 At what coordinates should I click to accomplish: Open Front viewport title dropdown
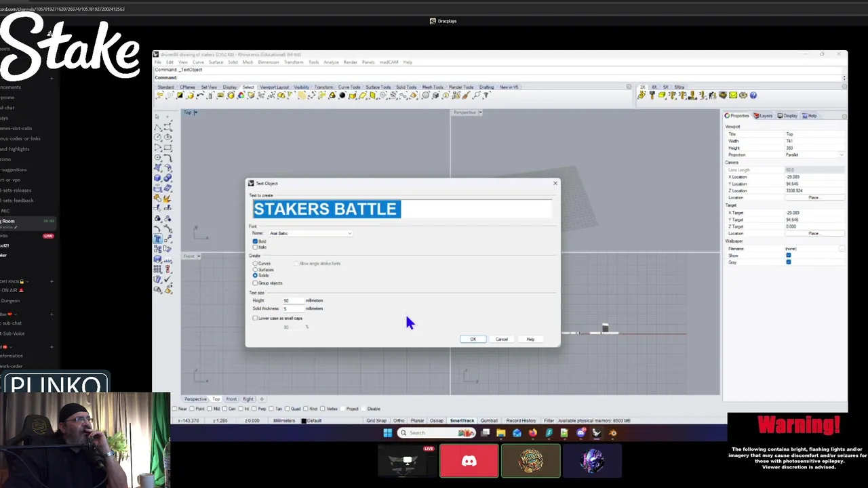tap(197, 256)
